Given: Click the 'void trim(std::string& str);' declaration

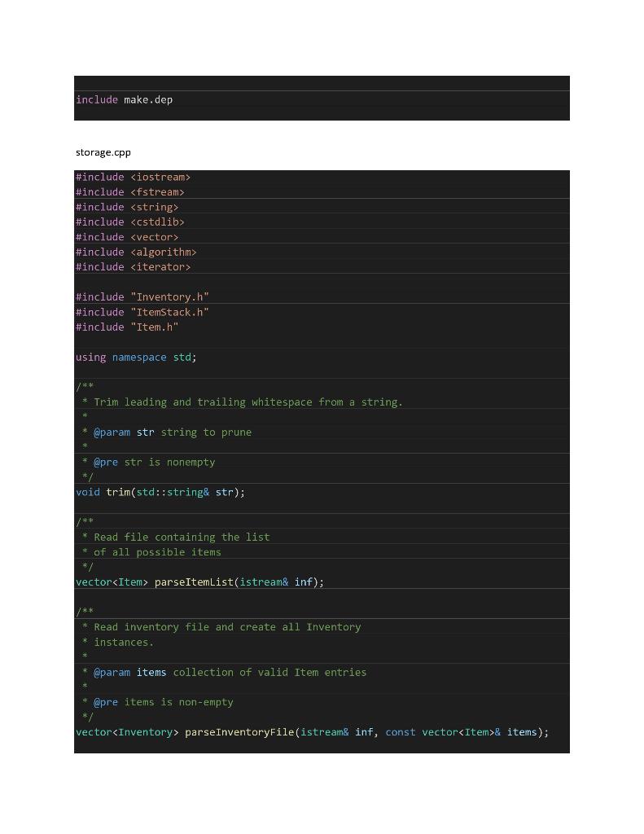Looking at the screenshot, I should pyautogui.click(x=160, y=492).
